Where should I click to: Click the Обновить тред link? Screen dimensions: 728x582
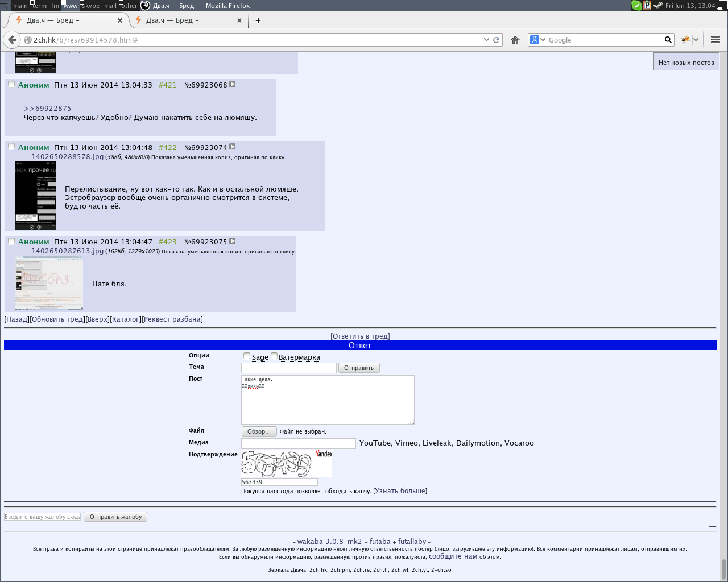tap(58, 319)
